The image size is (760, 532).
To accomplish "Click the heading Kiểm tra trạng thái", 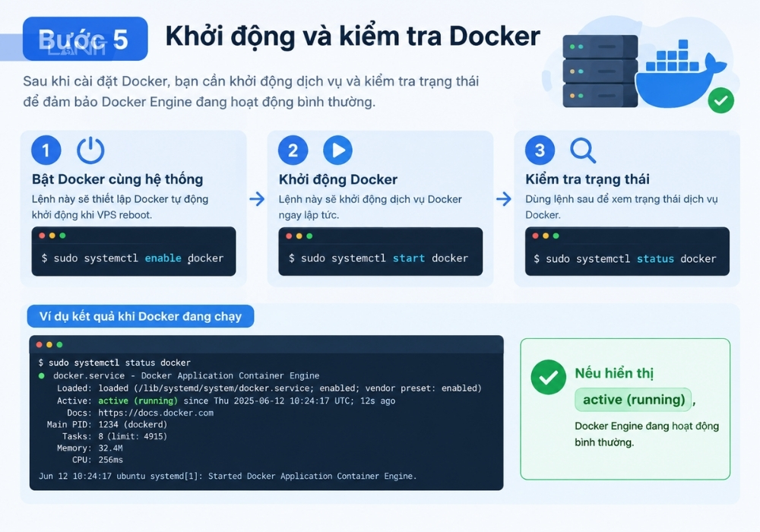I will click(587, 180).
